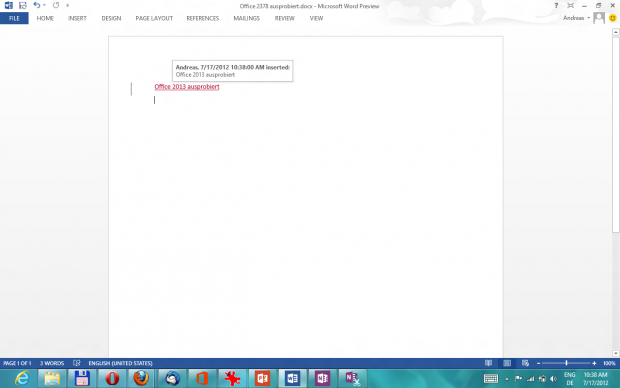This screenshot has width=620, height=388.
Task: Open the Undo history dropdown arrow
Action: [44, 6]
